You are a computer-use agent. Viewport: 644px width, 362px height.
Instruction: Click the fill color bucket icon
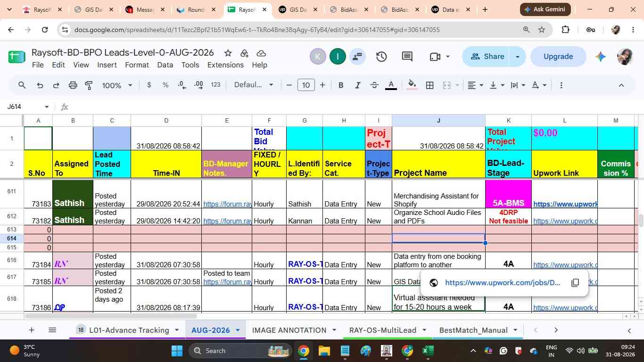coord(412,85)
